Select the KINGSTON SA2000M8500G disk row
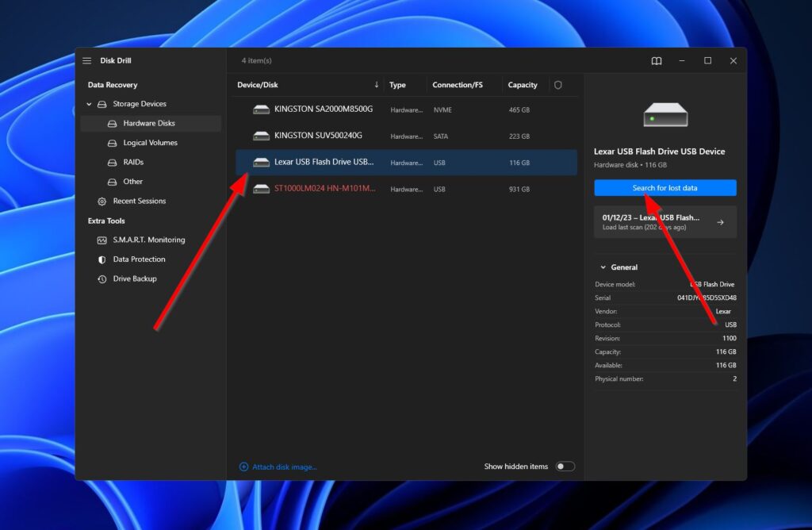 coord(323,109)
